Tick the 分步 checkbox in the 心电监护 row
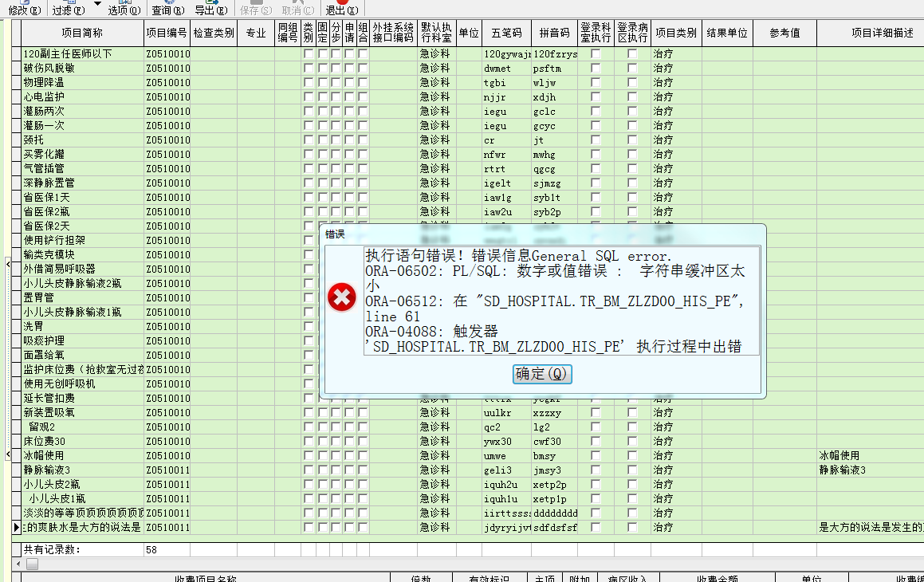The width and height of the screenshot is (924, 582). pyautogui.click(x=336, y=96)
